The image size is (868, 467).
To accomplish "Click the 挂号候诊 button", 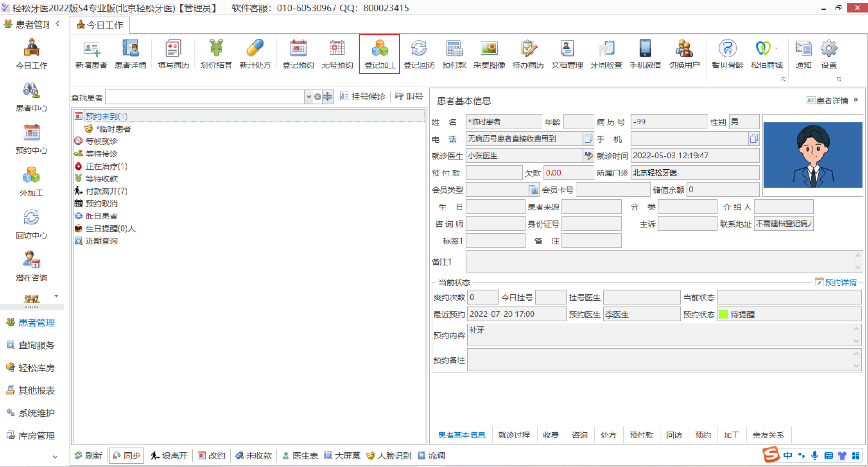I will (363, 96).
